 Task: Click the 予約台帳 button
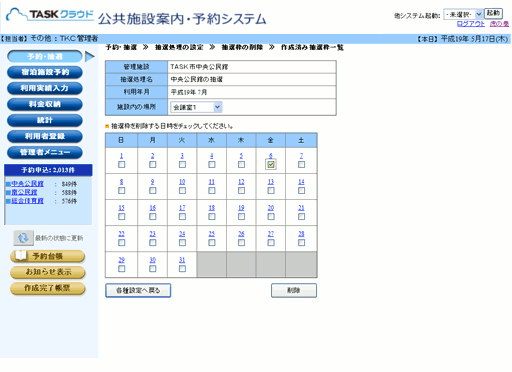47,256
